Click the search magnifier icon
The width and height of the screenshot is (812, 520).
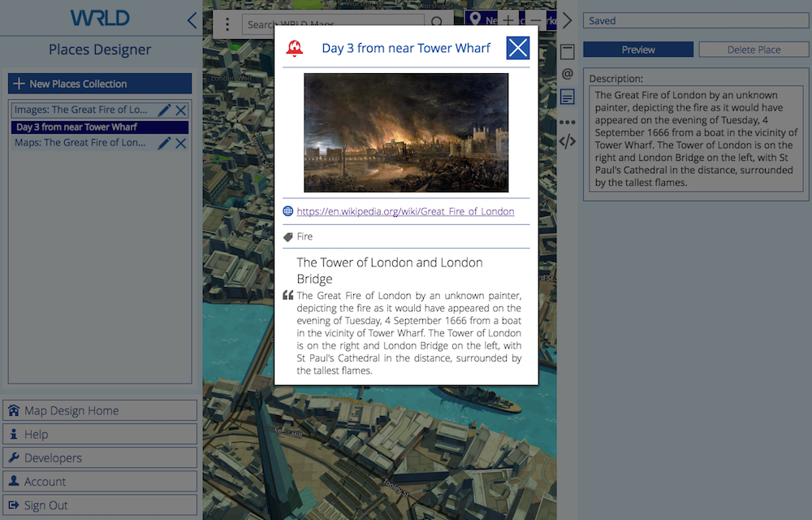point(438,24)
